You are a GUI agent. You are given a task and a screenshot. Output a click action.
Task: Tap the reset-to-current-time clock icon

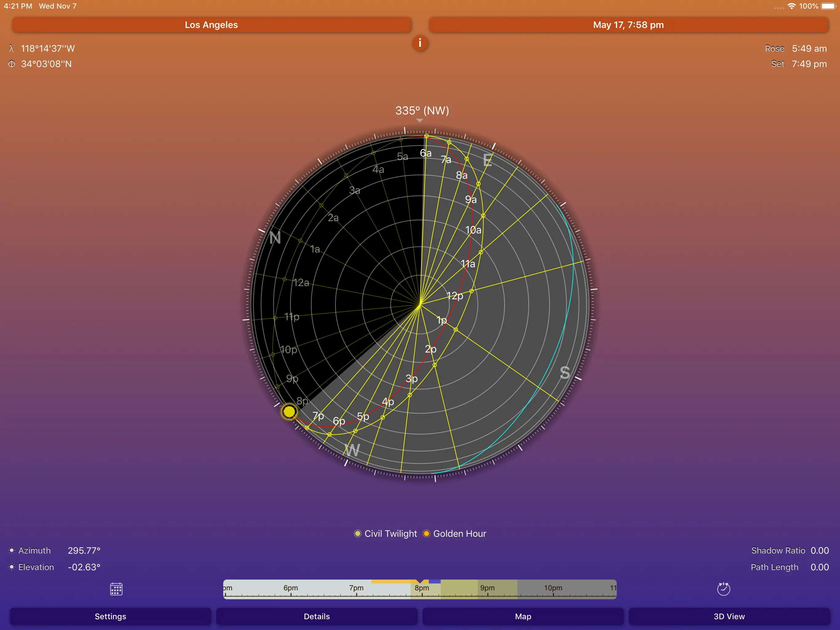(x=723, y=589)
